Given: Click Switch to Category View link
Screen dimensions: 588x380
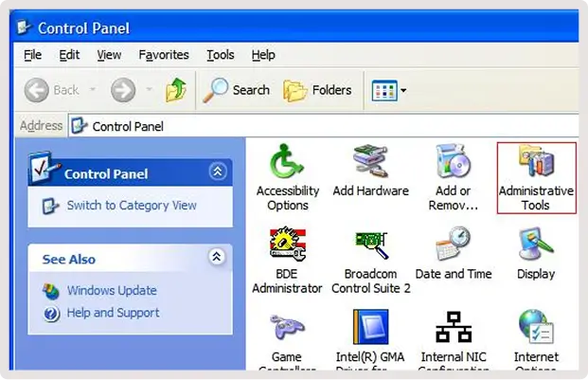Looking at the screenshot, I should (x=132, y=206).
